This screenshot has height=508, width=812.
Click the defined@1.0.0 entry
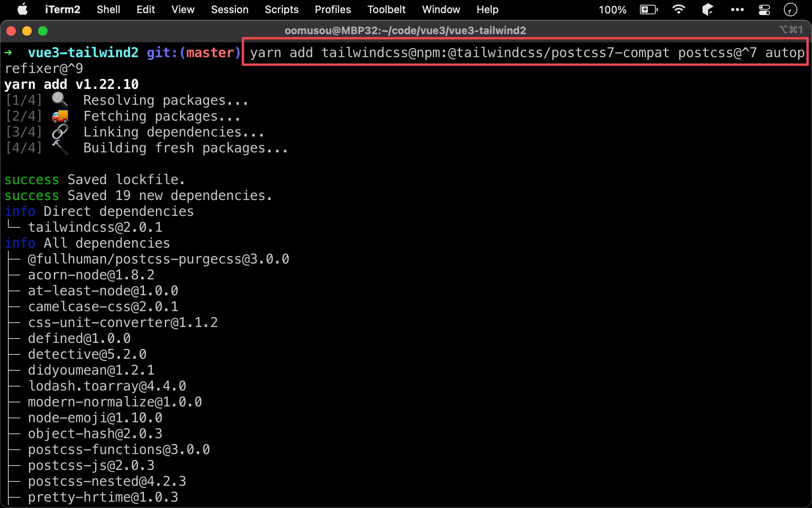[79, 338]
